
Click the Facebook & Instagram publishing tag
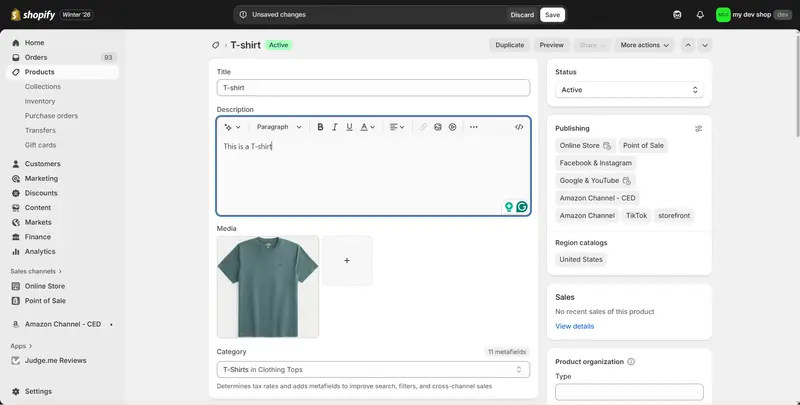click(595, 163)
